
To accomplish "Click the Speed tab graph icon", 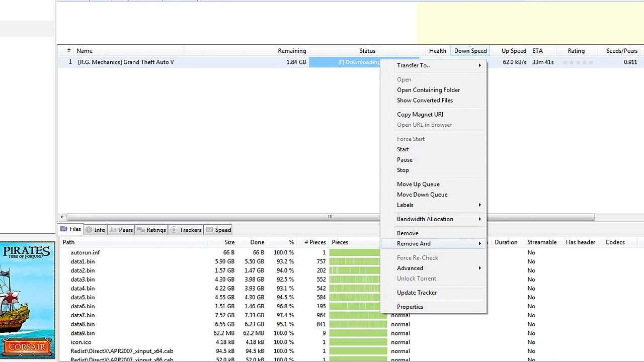I will coord(209,230).
